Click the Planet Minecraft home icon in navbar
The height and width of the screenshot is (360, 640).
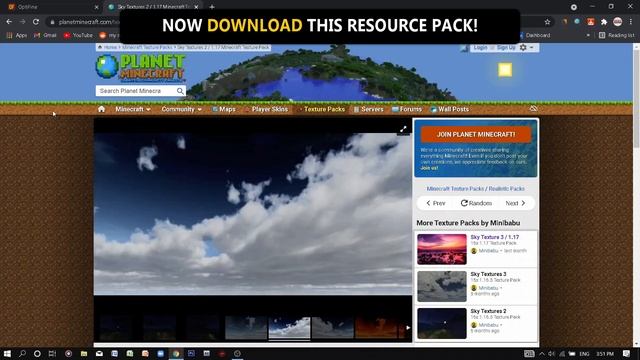coord(101,109)
